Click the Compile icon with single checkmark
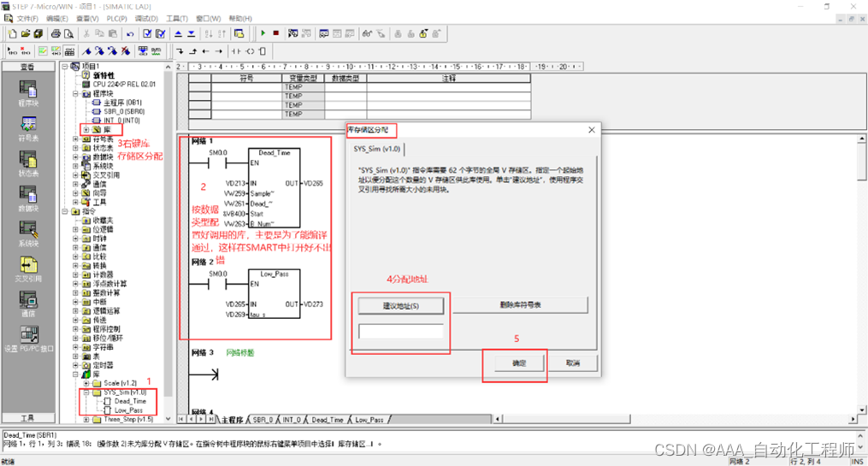Screen dimensions: 868x466 pos(147,33)
